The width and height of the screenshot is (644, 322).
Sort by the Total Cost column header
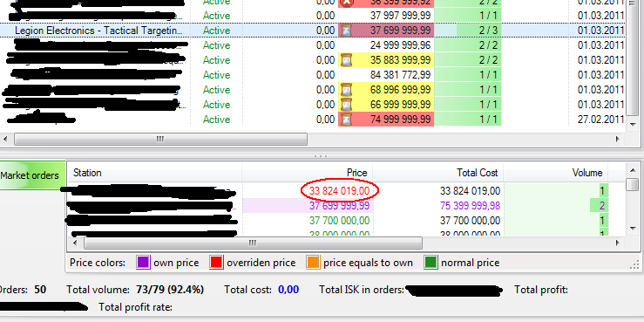[437, 173]
